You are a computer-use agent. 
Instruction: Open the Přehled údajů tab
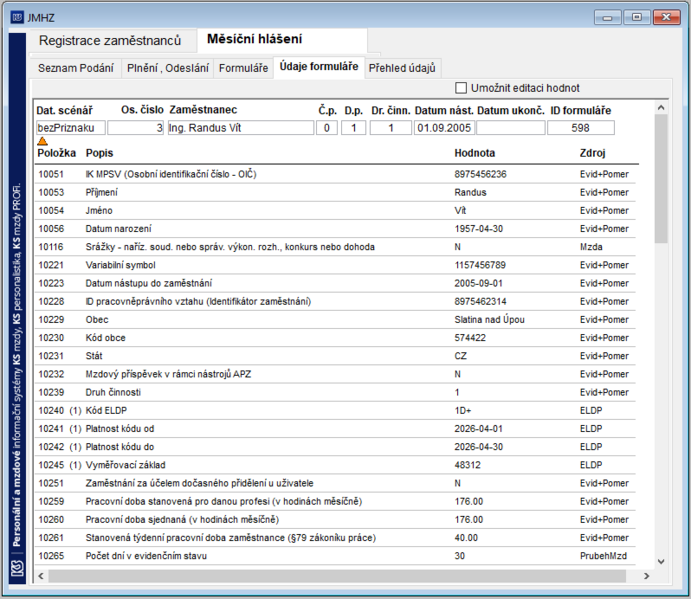coord(402,68)
